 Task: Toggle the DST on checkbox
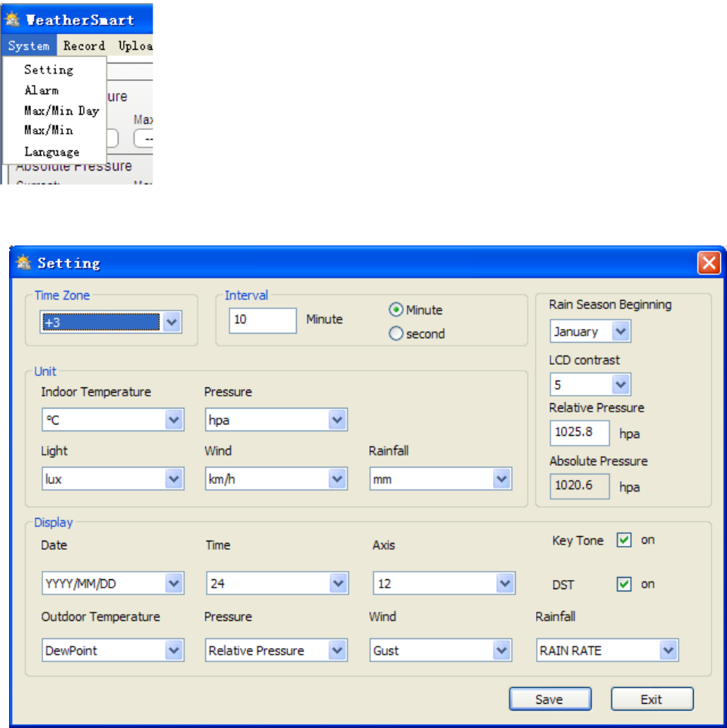(624, 584)
